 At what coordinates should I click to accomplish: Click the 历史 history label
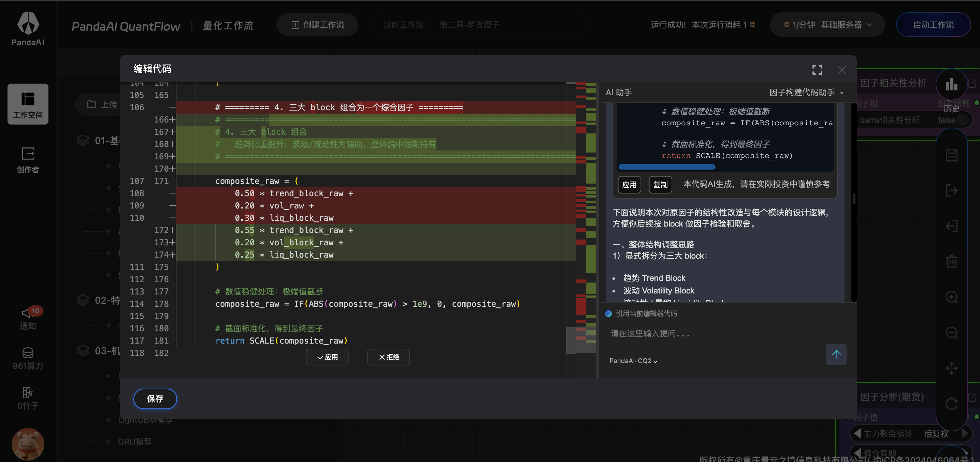click(951, 109)
